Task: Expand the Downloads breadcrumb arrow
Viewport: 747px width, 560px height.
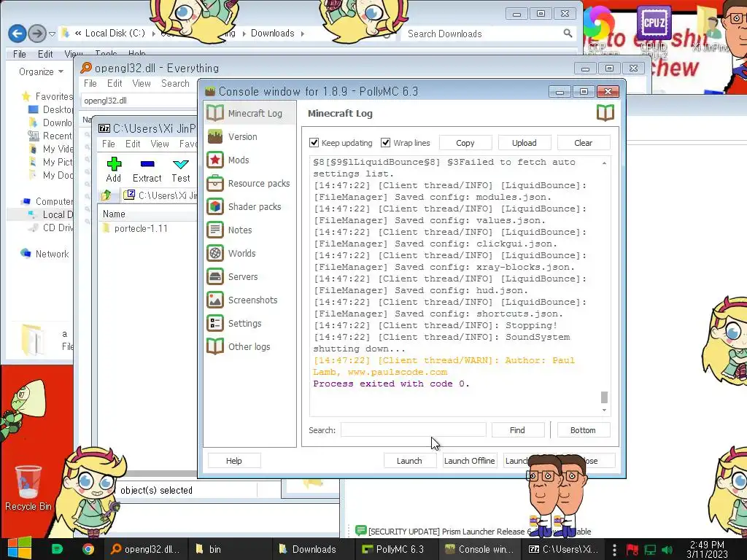Action: 303,34
